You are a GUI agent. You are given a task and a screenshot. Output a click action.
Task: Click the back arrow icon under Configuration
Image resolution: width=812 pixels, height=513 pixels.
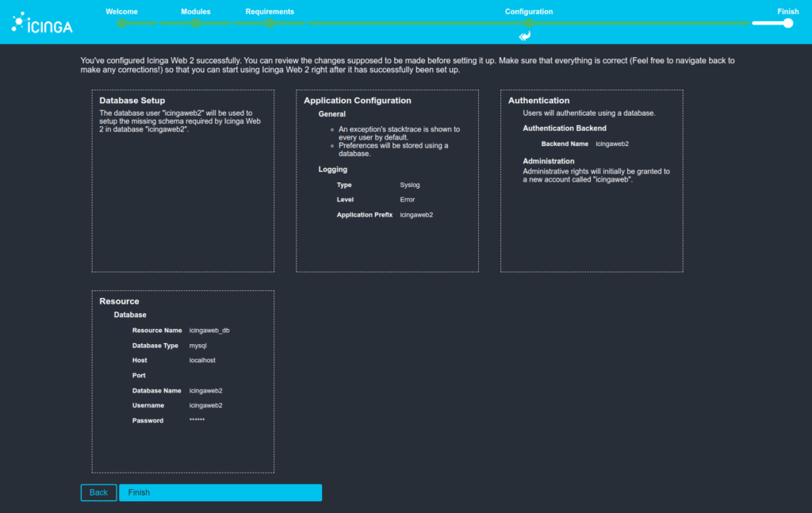click(525, 36)
